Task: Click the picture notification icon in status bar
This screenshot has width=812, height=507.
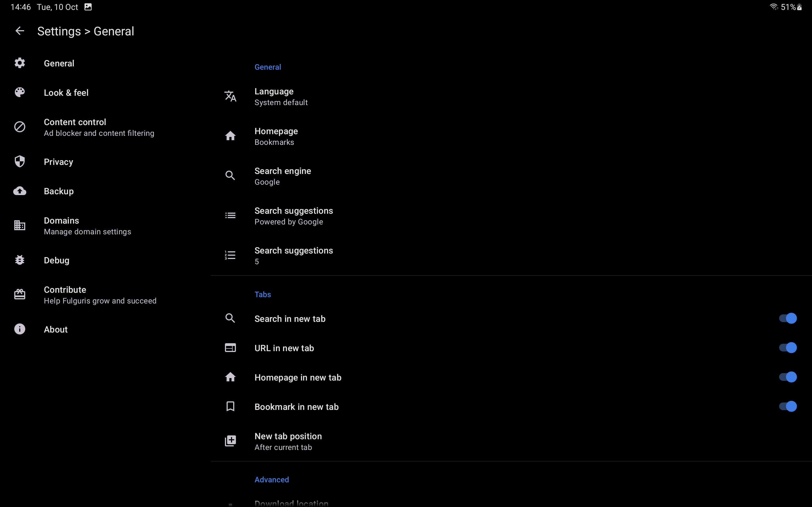Action: click(x=88, y=7)
